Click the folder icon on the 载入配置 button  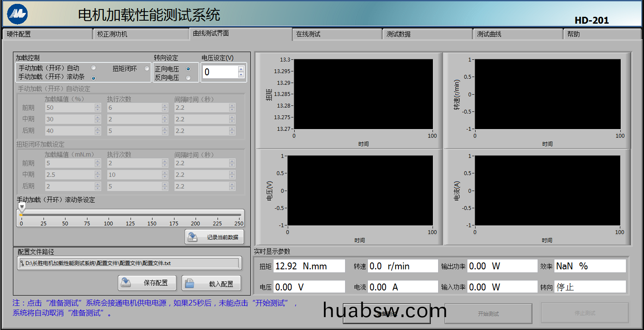[x=190, y=284]
